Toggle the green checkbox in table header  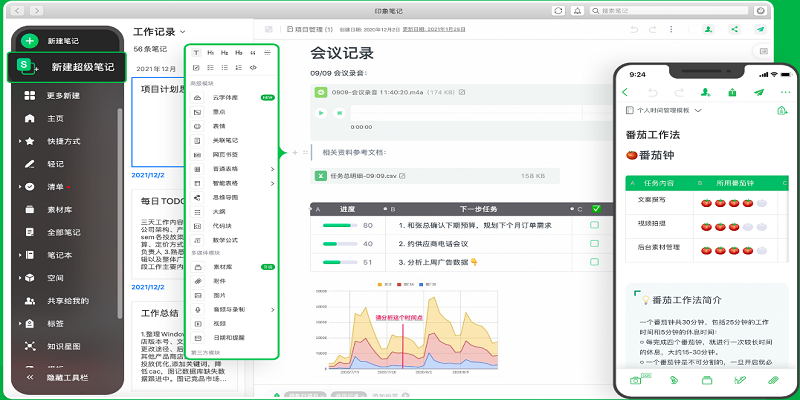point(596,209)
